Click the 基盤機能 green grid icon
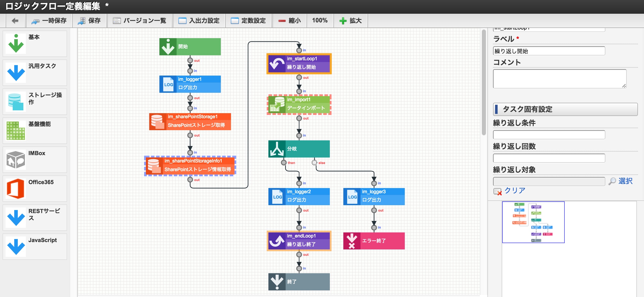 (x=16, y=130)
